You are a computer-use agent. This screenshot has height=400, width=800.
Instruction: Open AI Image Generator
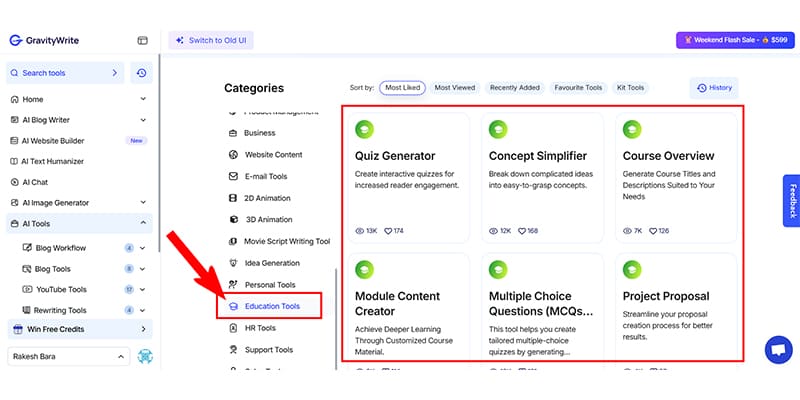55,203
